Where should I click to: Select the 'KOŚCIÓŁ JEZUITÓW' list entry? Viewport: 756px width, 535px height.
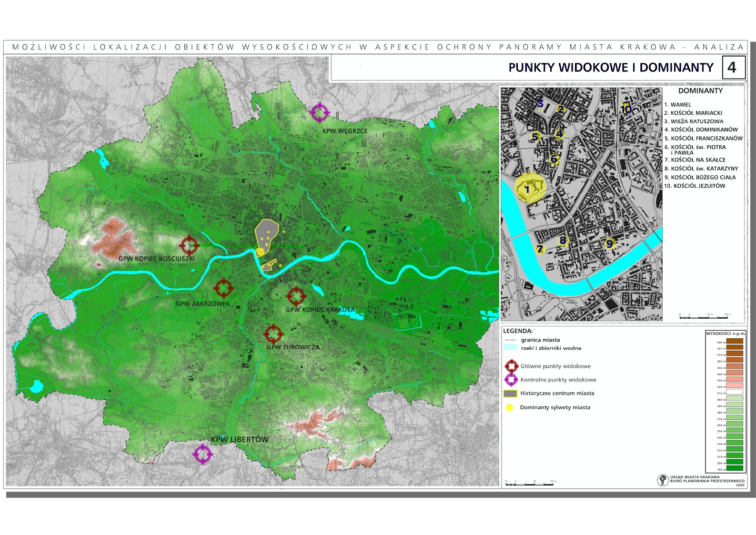pos(695,186)
